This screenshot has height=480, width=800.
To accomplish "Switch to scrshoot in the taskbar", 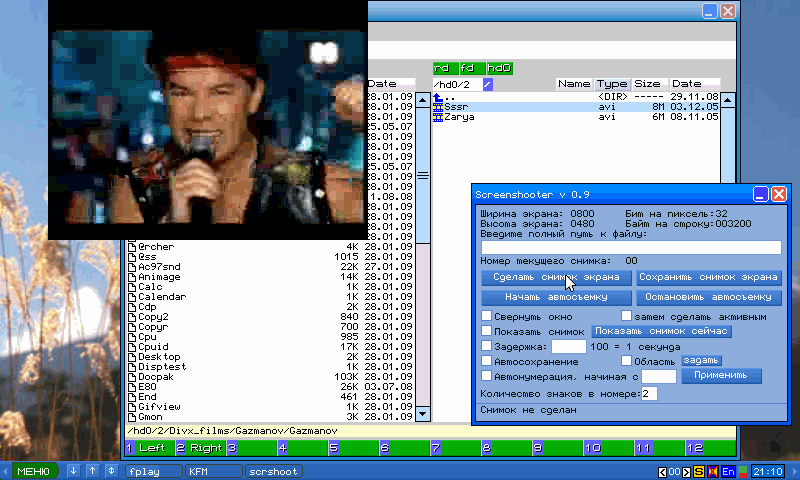I will [x=273, y=471].
